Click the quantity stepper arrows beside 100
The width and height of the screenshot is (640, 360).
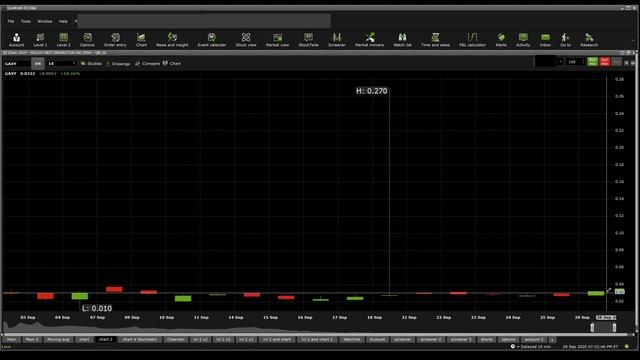(583, 62)
